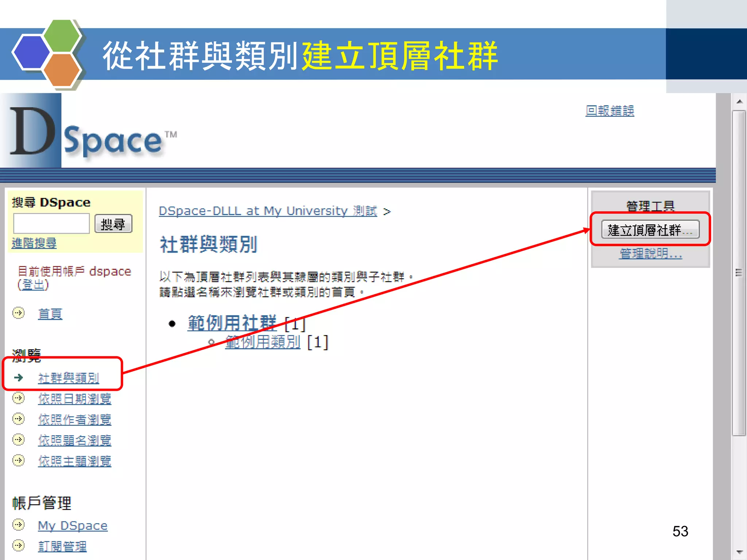
Task: Browse by title via 依照題名瀏覽
Action: tap(75, 440)
